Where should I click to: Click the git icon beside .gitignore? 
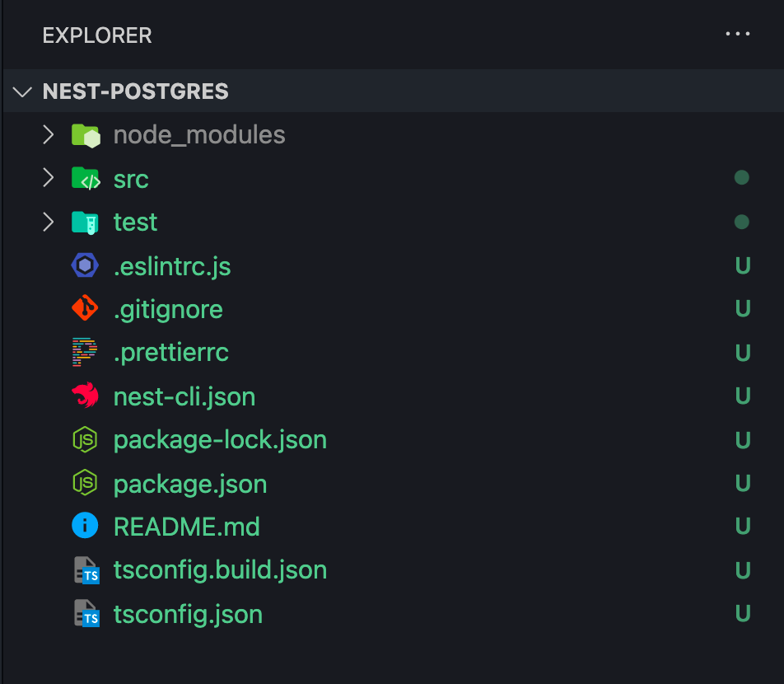85,308
